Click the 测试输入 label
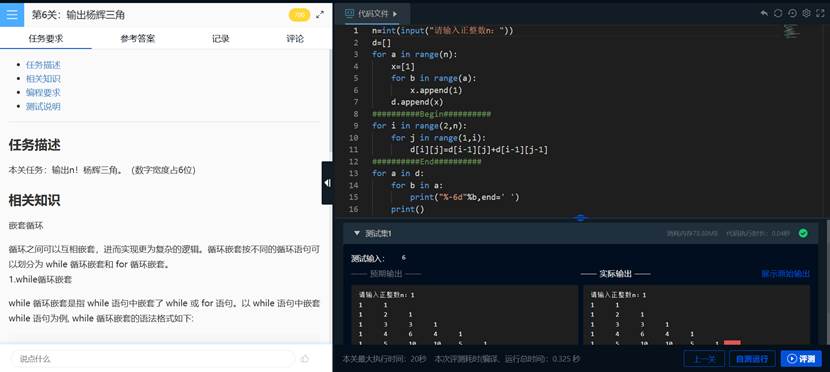 (368, 259)
